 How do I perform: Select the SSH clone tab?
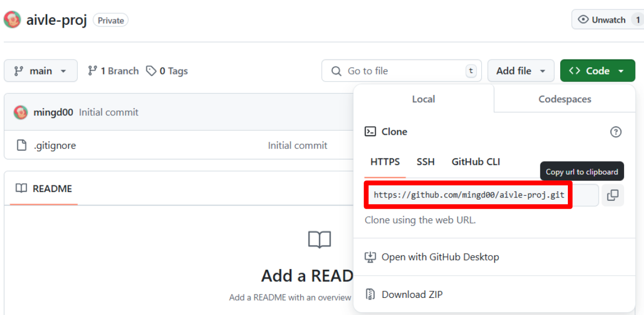[425, 162]
